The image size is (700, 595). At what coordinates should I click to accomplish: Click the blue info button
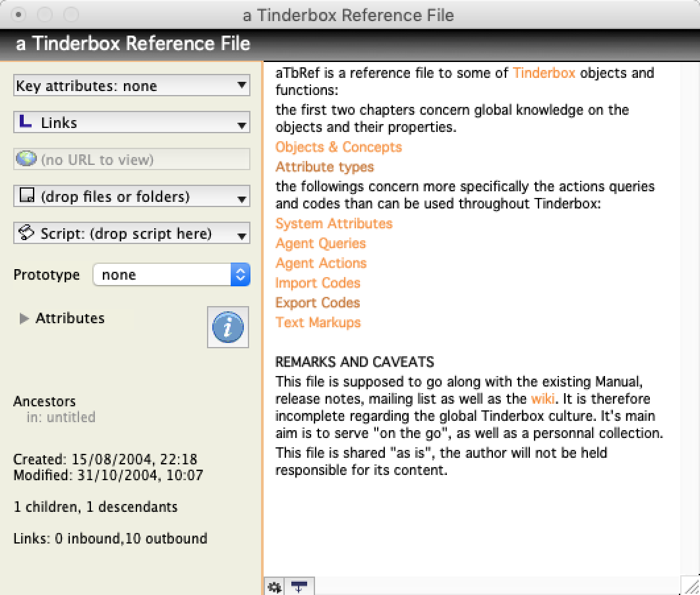click(228, 327)
